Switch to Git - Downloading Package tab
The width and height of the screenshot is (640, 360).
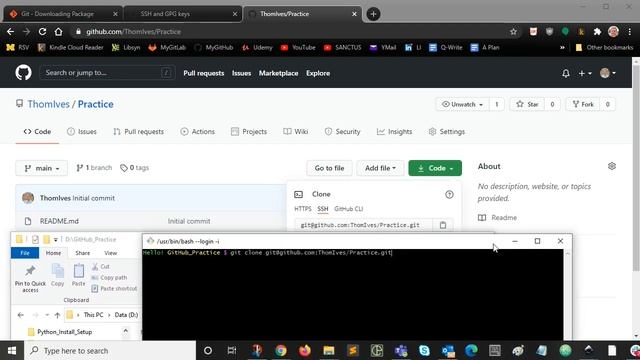pyautogui.click(x=63, y=14)
